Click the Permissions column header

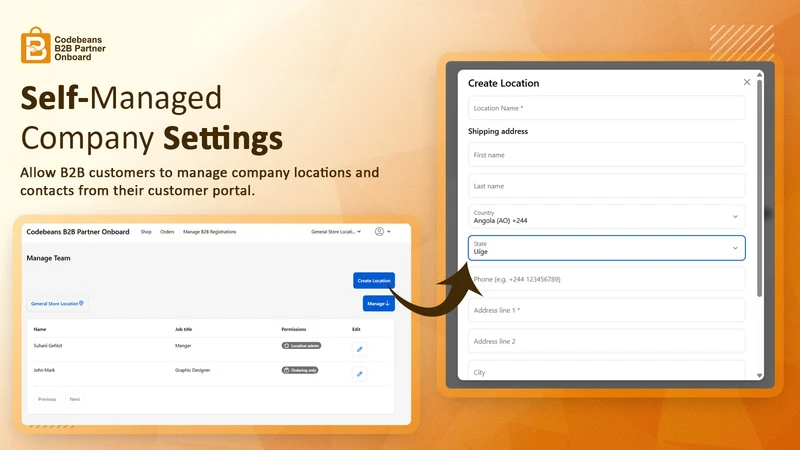[293, 329]
